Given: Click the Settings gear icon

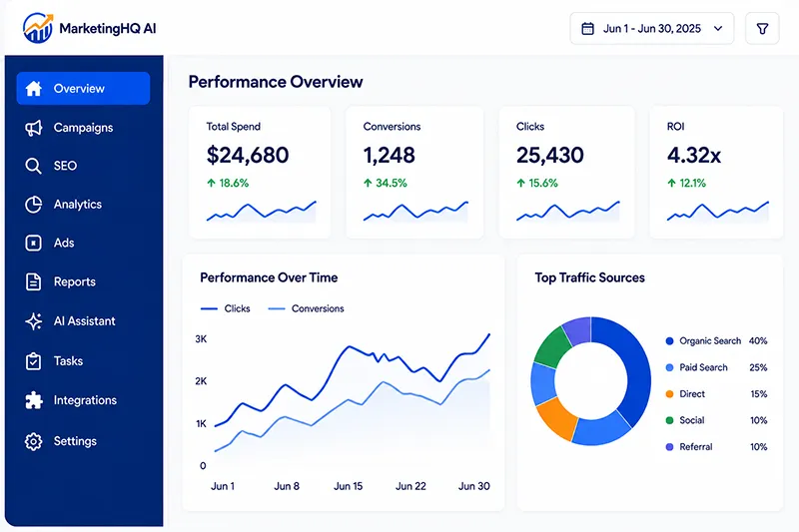Looking at the screenshot, I should tap(34, 441).
